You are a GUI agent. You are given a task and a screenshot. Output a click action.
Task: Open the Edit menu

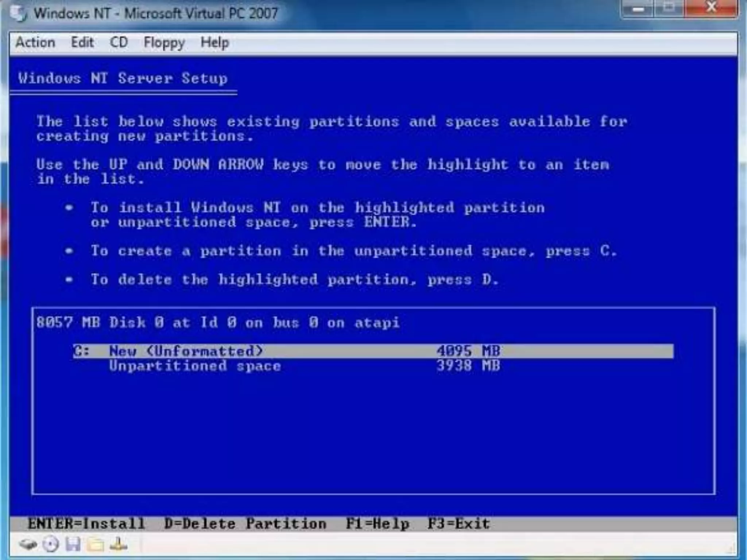click(x=82, y=43)
